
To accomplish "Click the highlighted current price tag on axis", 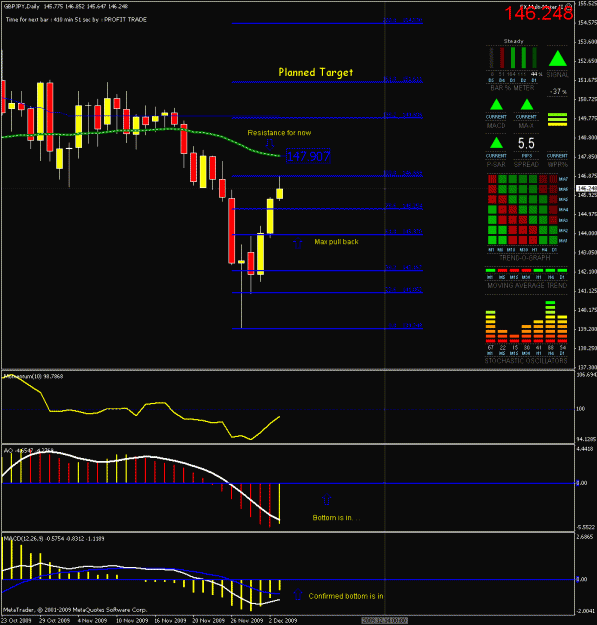I will click(x=586, y=189).
